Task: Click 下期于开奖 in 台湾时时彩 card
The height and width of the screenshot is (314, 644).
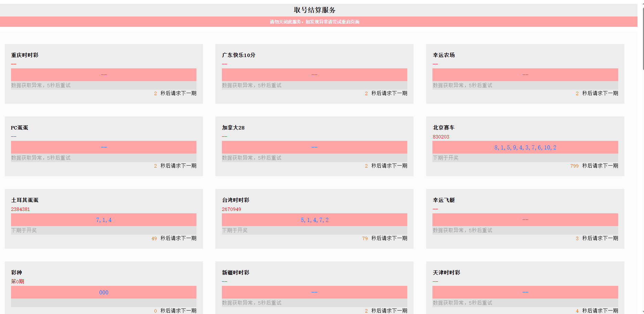Action: tap(235, 230)
